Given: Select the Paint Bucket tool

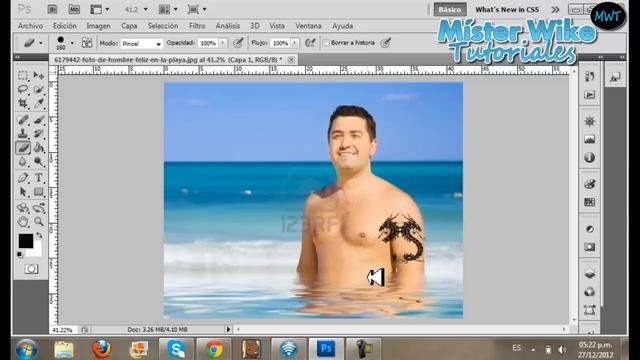Looking at the screenshot, I should (x=39, y=147).
